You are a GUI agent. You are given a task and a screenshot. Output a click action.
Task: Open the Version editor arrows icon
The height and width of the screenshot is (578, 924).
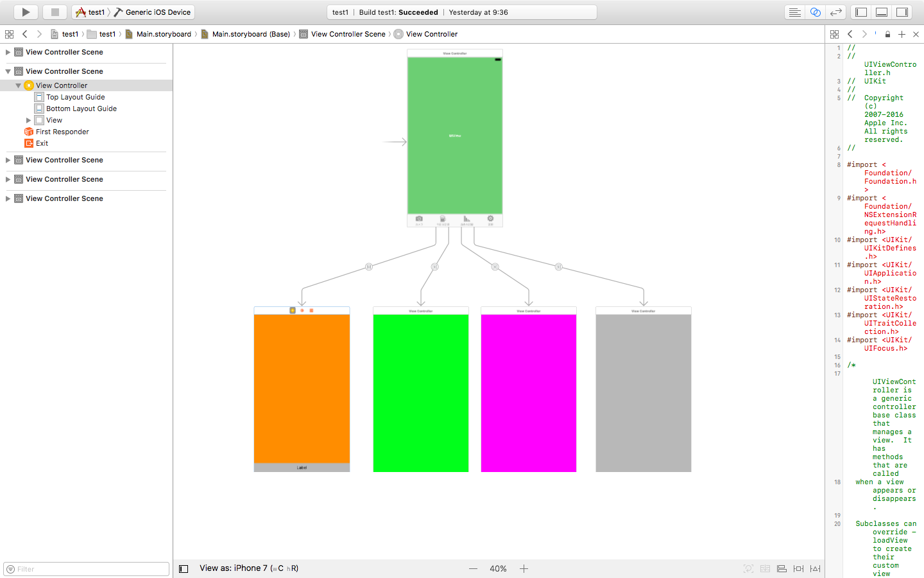pyautogui.click(x=835, y=12)
